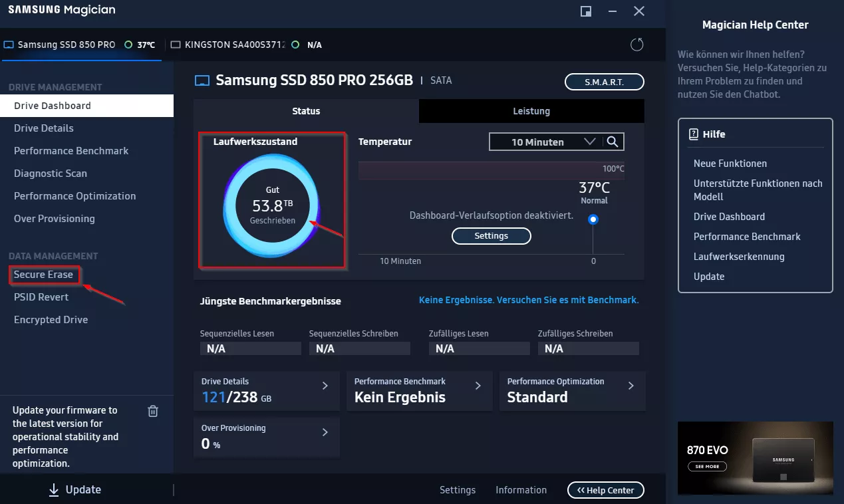
Task: Open Performance Optimization in the sidebar
Action: (x=86, y=196)
